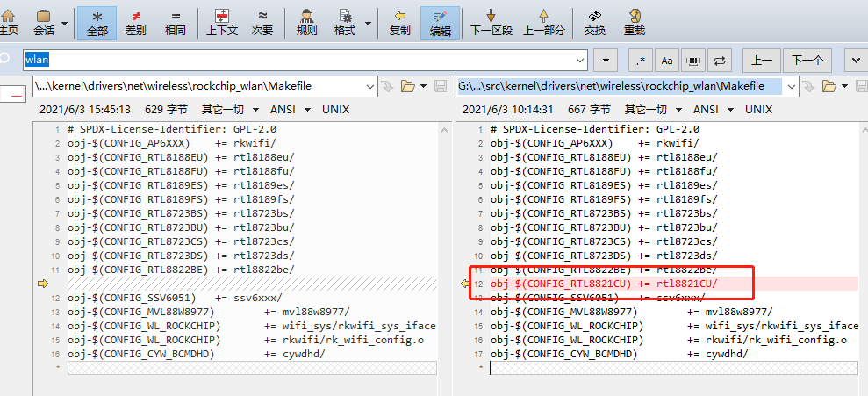This screenshot has width=868, height=396.
Task: Click the left timestamp 2021/6/3 15:45:13
Action: [x=85, y=110]
